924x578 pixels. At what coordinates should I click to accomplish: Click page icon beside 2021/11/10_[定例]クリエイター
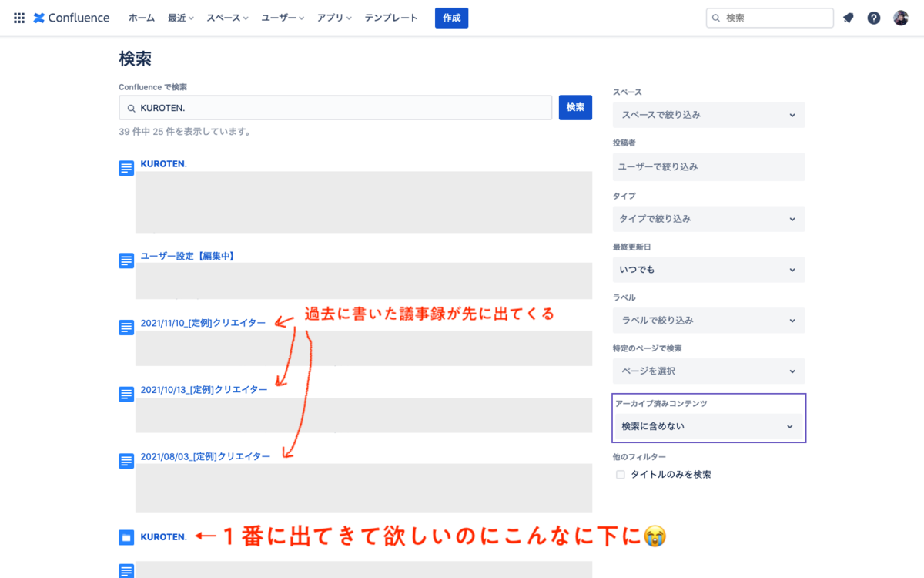coord(126,328)
